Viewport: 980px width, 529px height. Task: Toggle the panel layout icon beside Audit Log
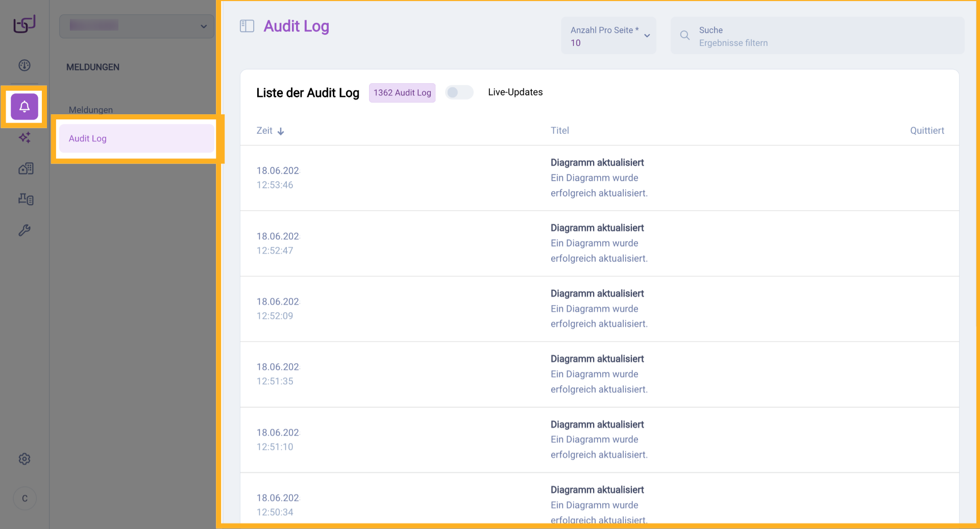(247, 26)
